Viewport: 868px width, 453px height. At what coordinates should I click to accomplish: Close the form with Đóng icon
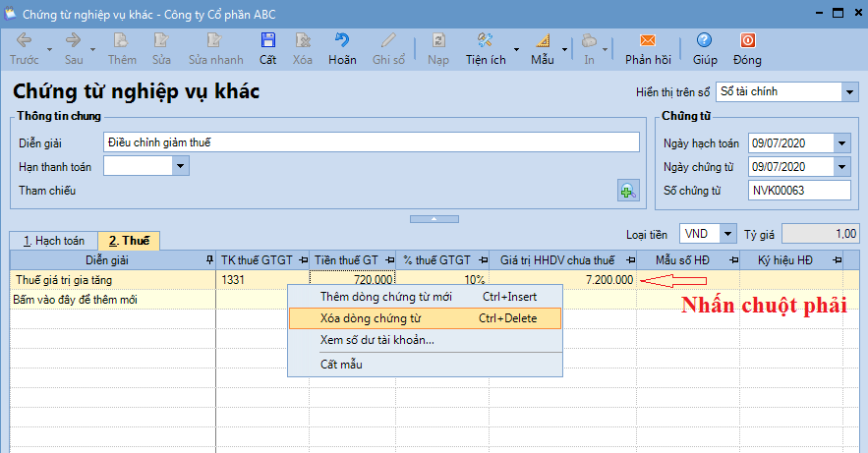click(x=747, y=40)
